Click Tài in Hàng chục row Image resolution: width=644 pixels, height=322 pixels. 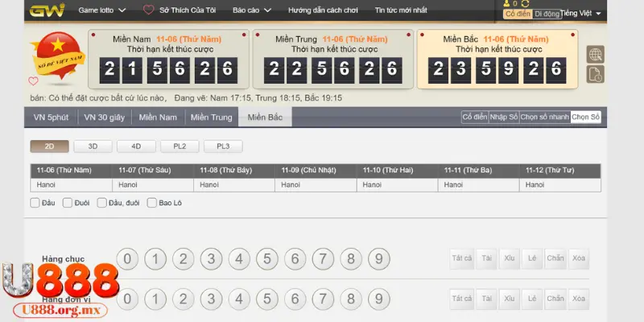487,258
